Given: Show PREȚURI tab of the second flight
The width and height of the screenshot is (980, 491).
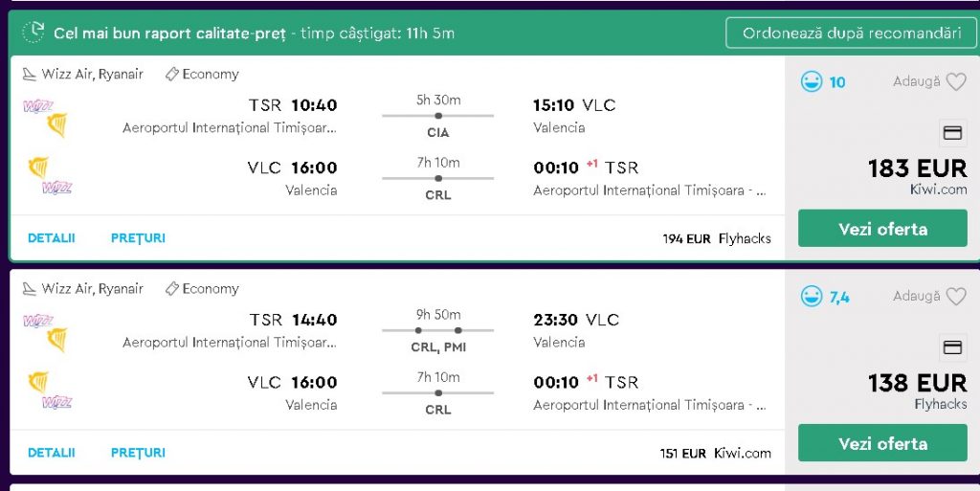Looking at the screenshot, I should tap(138, 453).
